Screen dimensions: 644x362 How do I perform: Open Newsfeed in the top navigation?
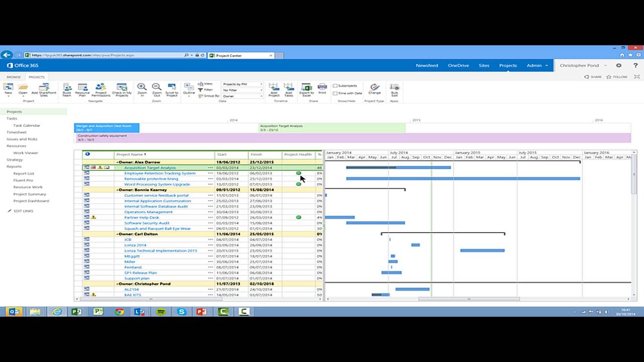click(427, 65)
